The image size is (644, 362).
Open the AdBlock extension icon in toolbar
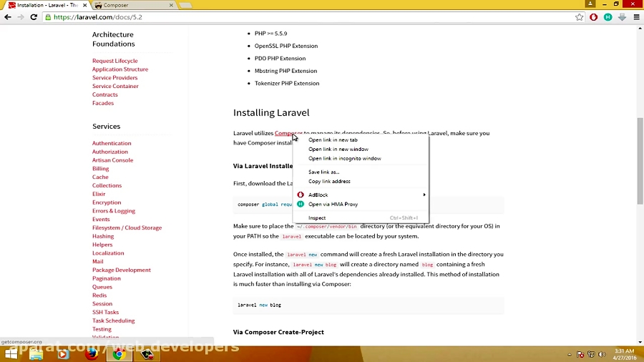[594, 17]
